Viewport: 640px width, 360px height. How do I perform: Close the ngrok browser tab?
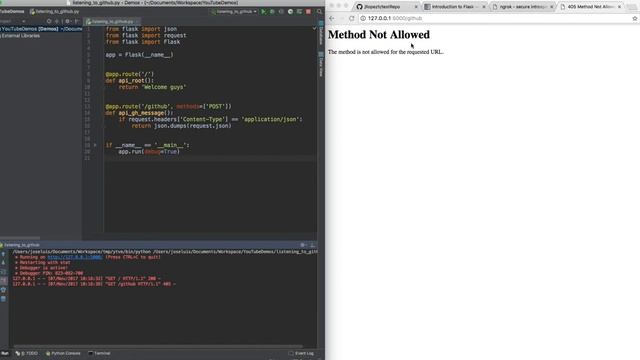(x=552, y=7)
